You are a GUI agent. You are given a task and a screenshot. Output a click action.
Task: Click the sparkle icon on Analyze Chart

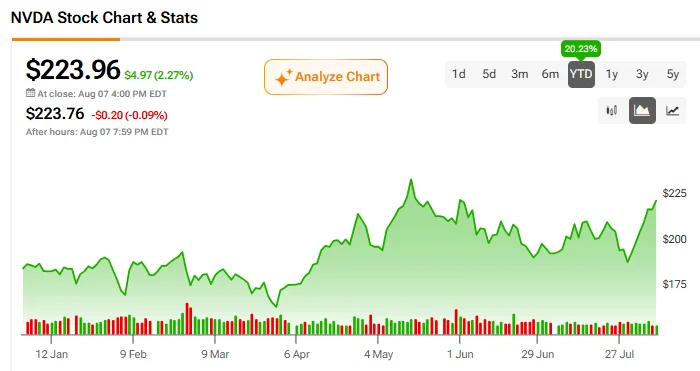(x=283, y=78)
